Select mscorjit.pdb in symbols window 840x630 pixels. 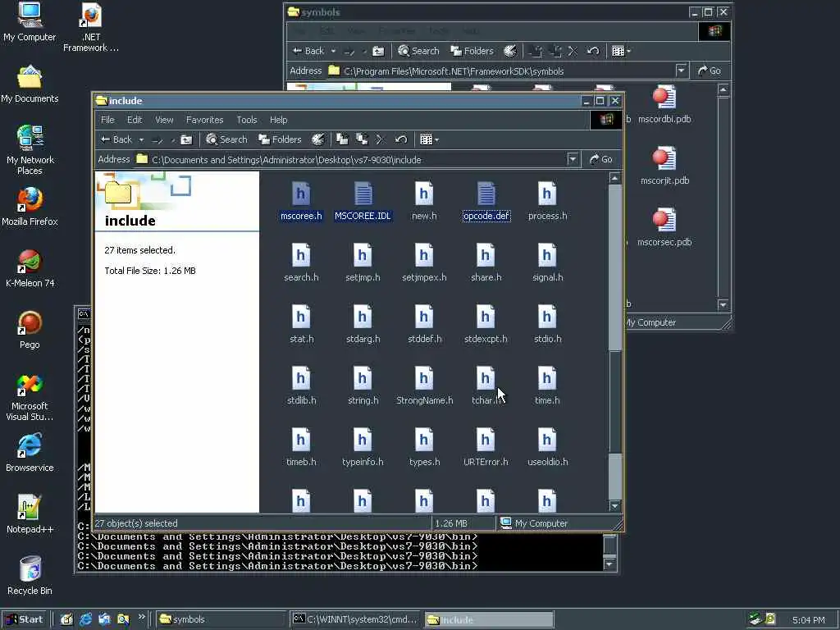[x=664, y=167]
